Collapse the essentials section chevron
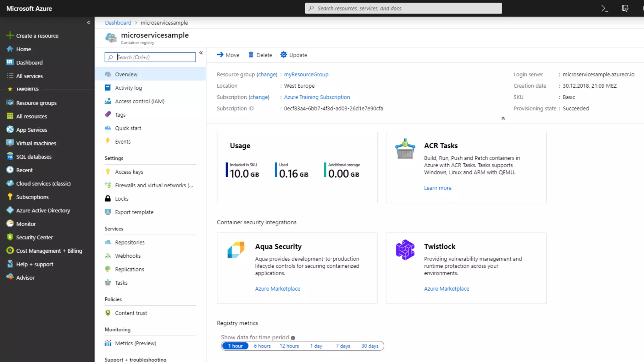The height and width of the screenshot is (362, 644). [x=503, y=118]
